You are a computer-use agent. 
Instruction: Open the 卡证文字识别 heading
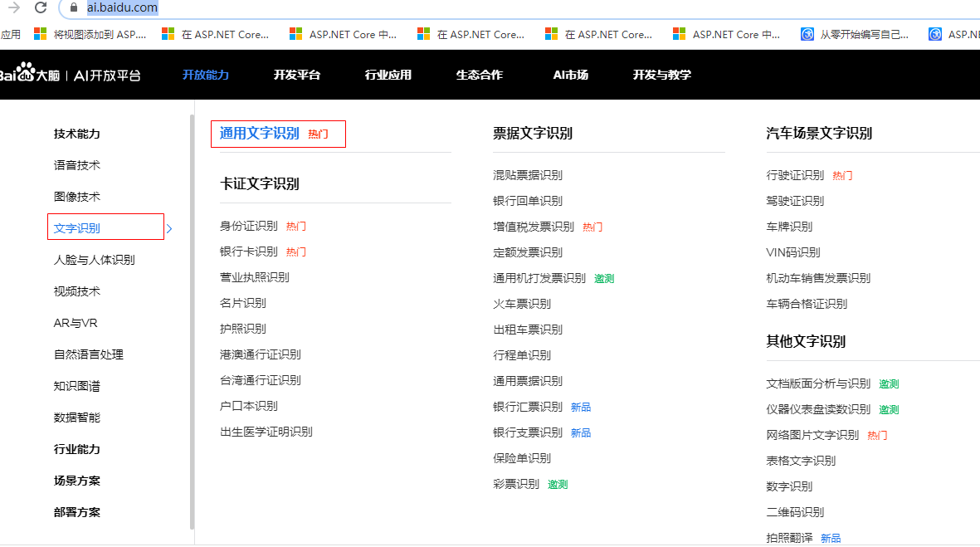(260, 183)
